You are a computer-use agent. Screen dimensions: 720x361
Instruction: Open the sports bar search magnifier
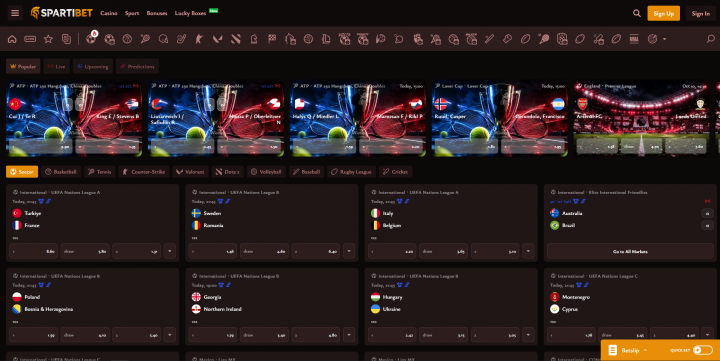pos(710,39)
